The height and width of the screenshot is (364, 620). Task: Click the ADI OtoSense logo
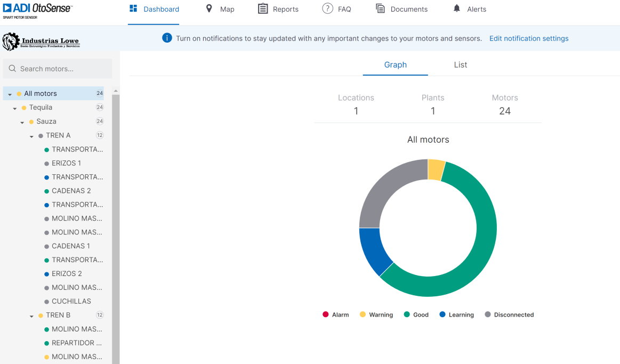[x=38, y=10]
